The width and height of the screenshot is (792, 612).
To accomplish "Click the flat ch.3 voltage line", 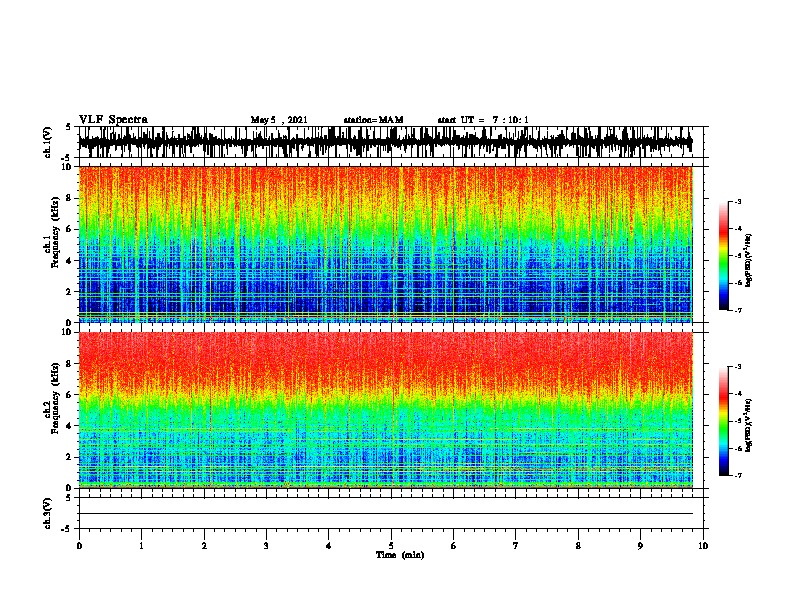I will point(386,514).
